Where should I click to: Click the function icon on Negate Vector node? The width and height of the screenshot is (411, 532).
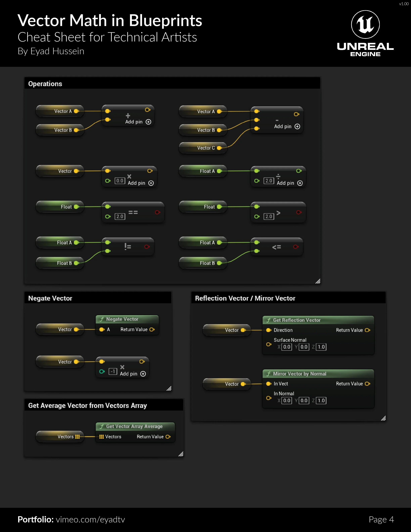(x=102, y=319)
